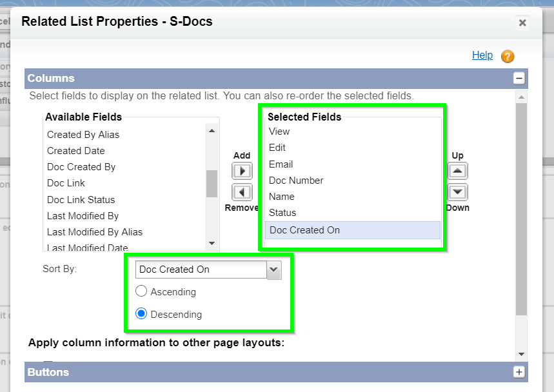Select Email in Selected Fields

tap(353, 164)
